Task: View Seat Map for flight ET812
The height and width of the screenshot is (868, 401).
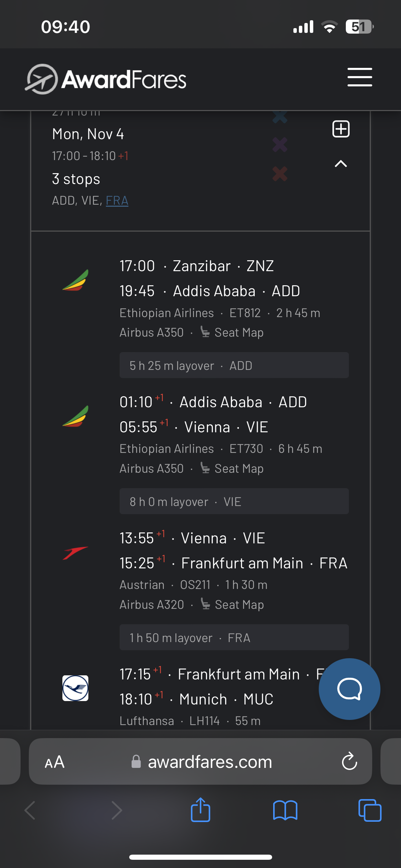Action: [x=232, y=333]
